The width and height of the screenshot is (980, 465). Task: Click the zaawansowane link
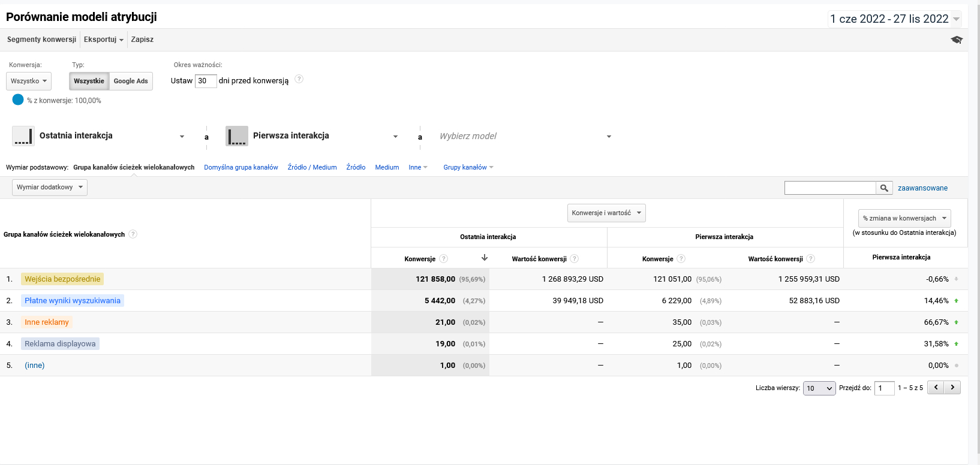click(922, 188)
